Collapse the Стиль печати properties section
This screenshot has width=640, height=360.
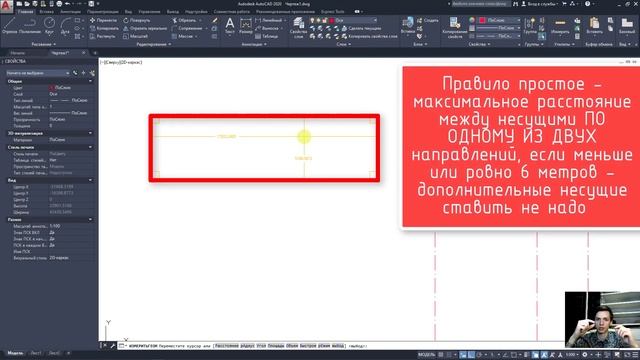tap(90, 147)
